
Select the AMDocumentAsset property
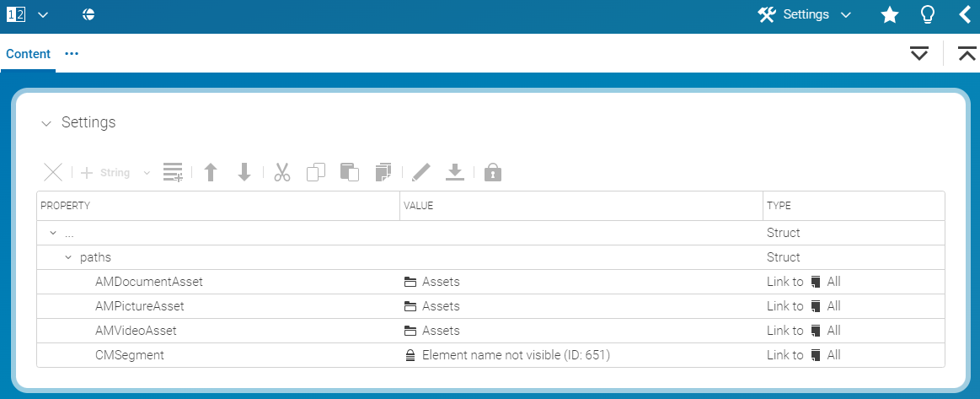tap(149, 282)
